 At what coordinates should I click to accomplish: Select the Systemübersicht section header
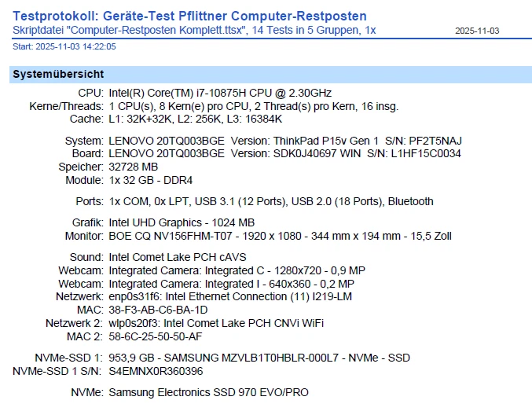(x=270, y=75)
